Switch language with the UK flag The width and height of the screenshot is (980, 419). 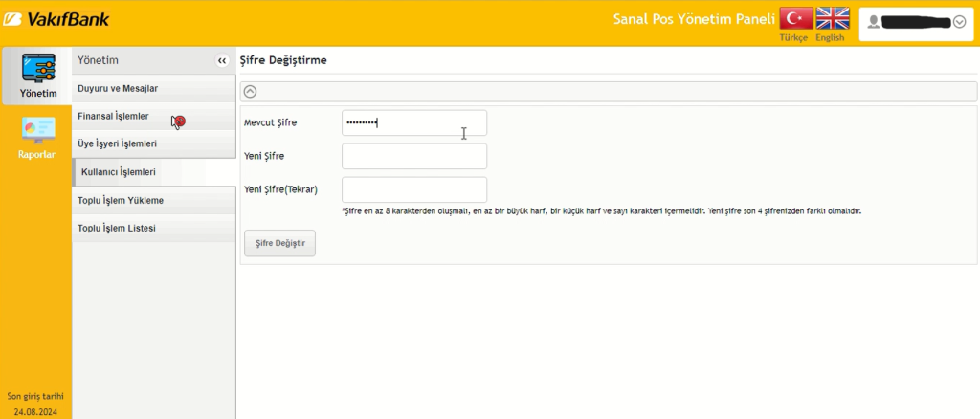[x=832, y=18]
